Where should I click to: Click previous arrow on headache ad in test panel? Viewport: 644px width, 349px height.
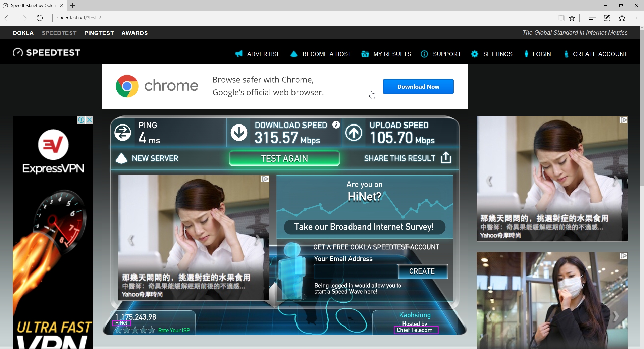(131, 240)
